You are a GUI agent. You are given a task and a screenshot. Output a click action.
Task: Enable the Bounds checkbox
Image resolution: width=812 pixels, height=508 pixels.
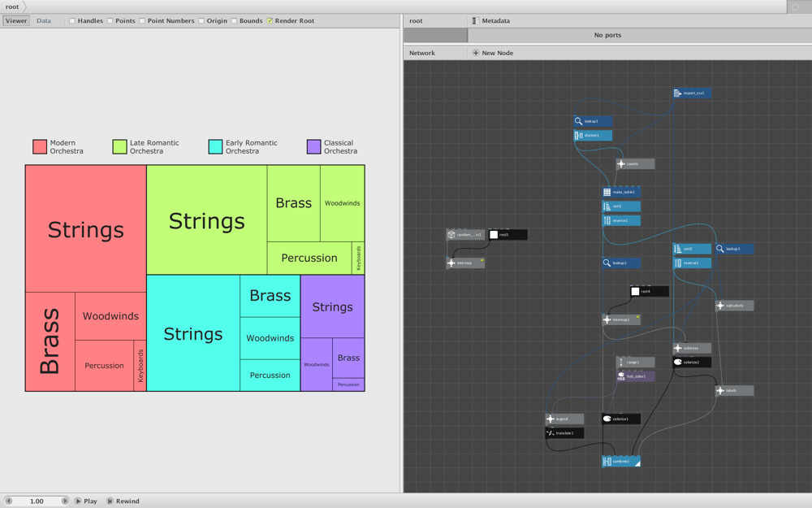pyautogui.click(x=234, y=21)
